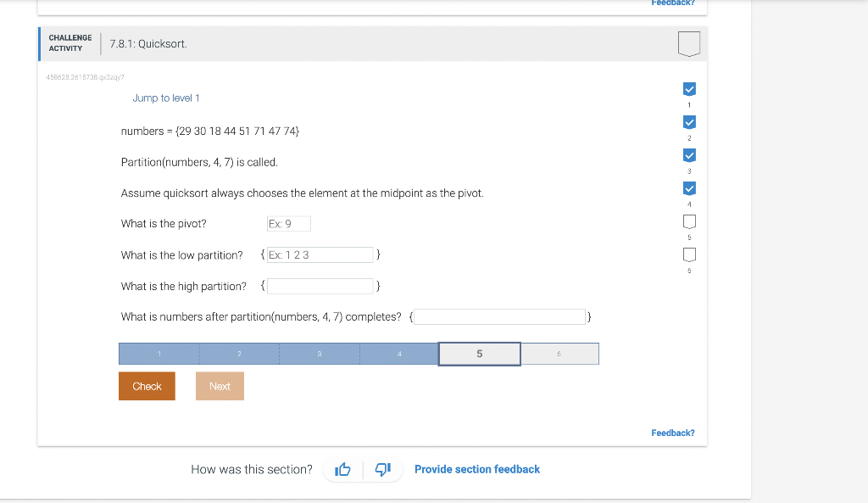Open the top Feedback? link
This screenshot has height=503, width=868.
point(672,3)
